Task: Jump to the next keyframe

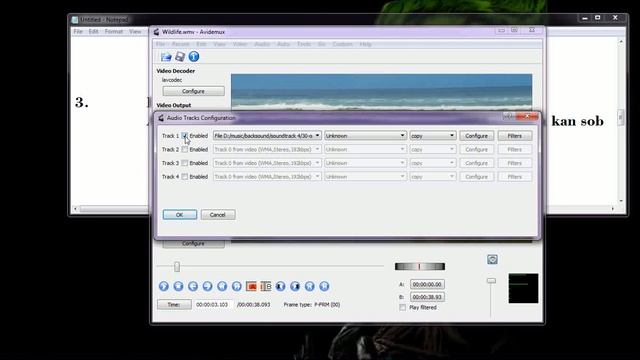Action: [237, 286]
